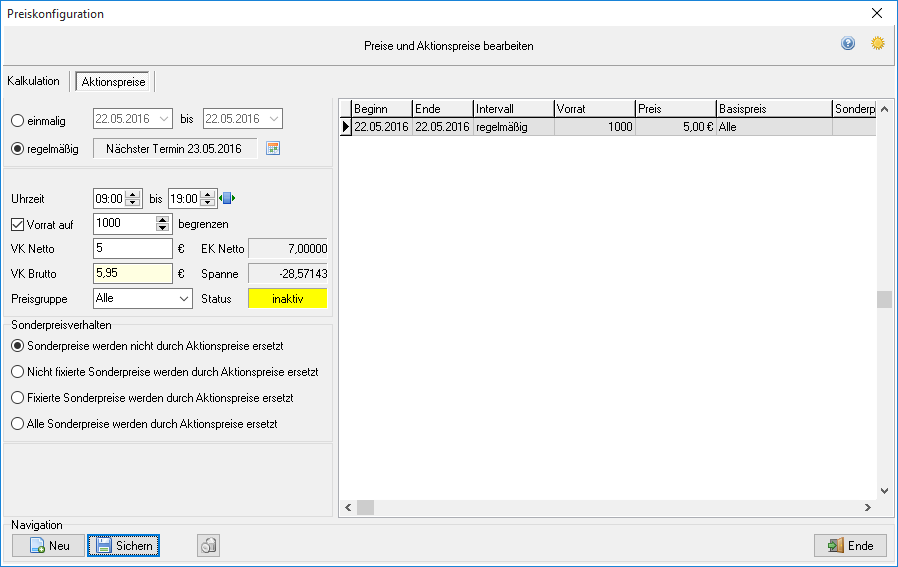This screenshot has height=567, width=898.
Task: Click the Vorrat column header
Action: pos(594,109)
